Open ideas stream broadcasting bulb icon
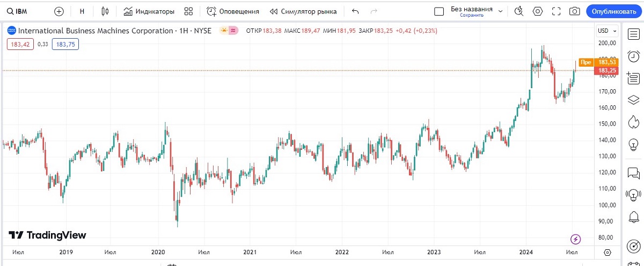The width and height of the screenshot is (644, 266). pos(633,195)
